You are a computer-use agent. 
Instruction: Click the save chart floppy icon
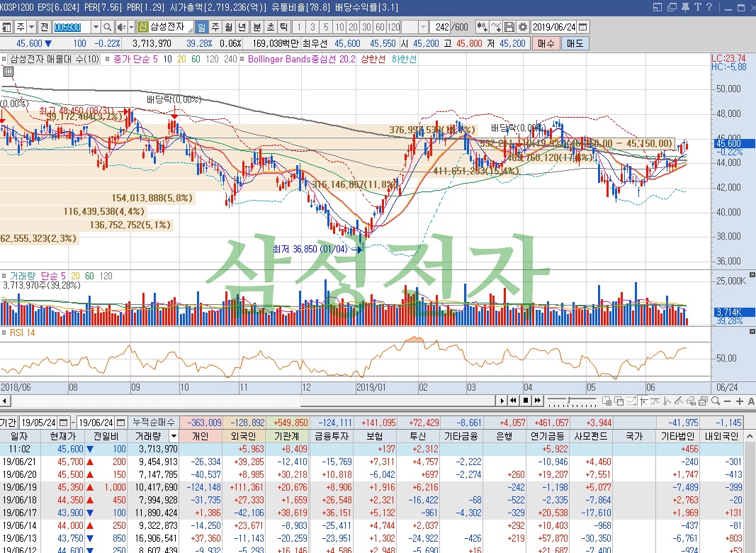[x=509, y=27]
